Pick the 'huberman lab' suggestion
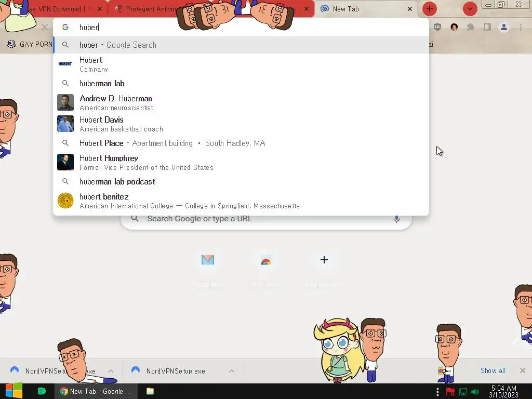This screenshot has height=399, width=532. pyautogui.click(x=241, y=84)
